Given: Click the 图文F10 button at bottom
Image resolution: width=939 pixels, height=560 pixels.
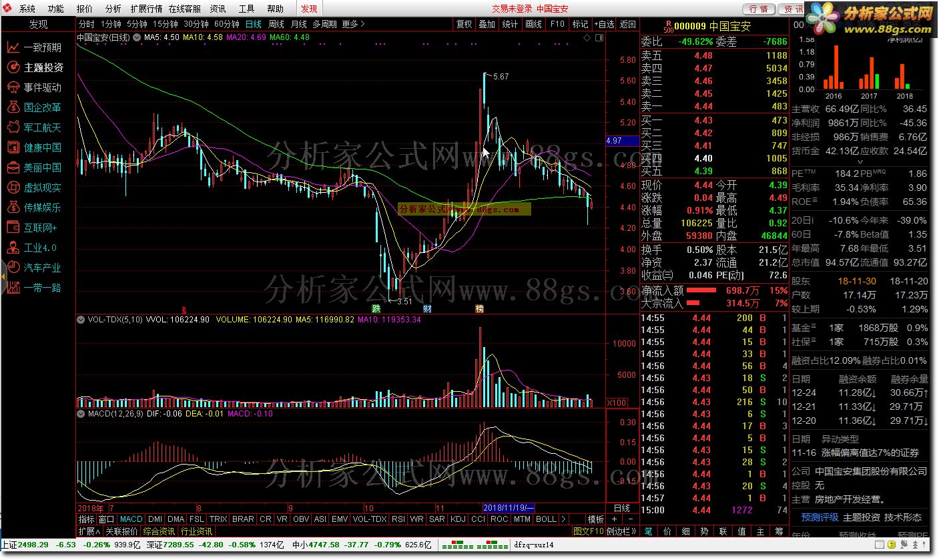Looking at the screenshot, I should pyautogui.click(x=588, y=531).
